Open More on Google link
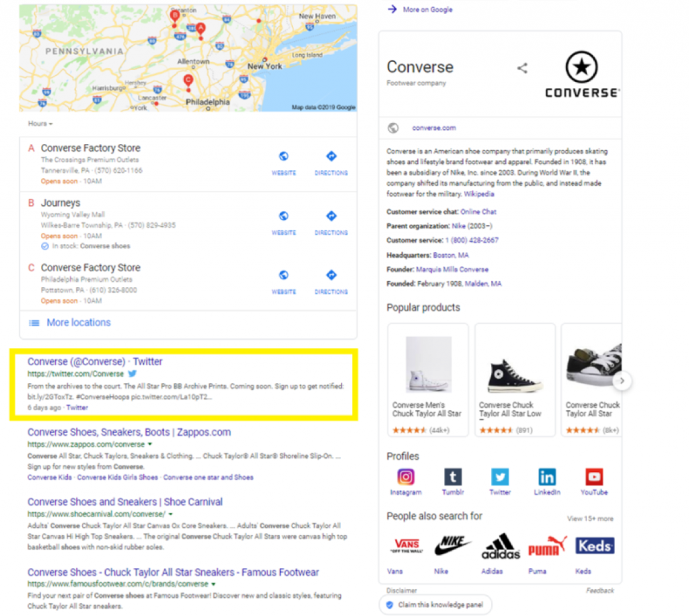This screenshot has width=689, height=616. coord(427,9)
